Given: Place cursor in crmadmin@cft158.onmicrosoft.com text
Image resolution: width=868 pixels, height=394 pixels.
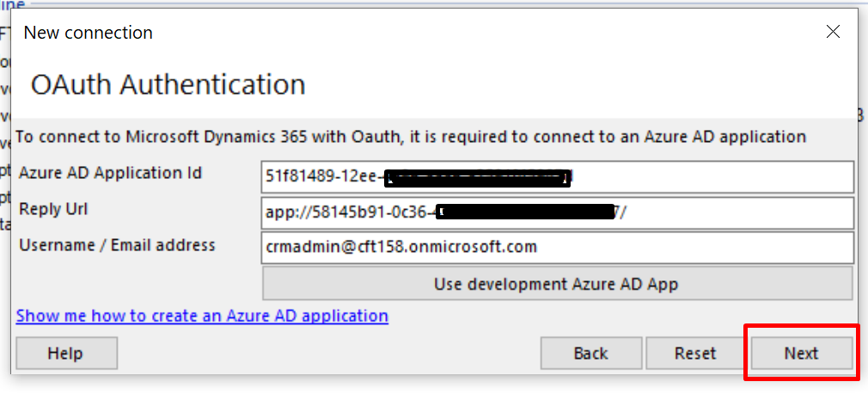Looking at the screenshot, I should (401, 247).
